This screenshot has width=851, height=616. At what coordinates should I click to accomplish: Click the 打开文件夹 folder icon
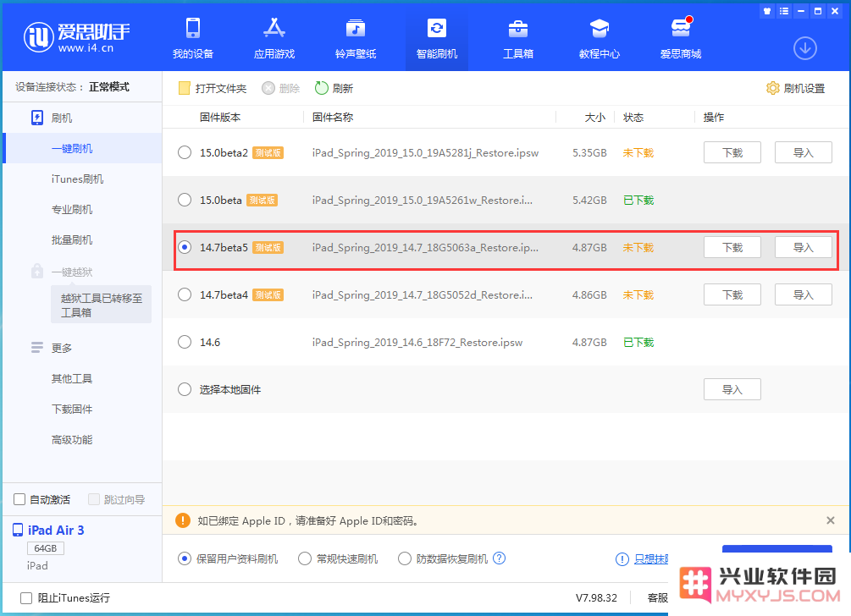tap(184, 88)
